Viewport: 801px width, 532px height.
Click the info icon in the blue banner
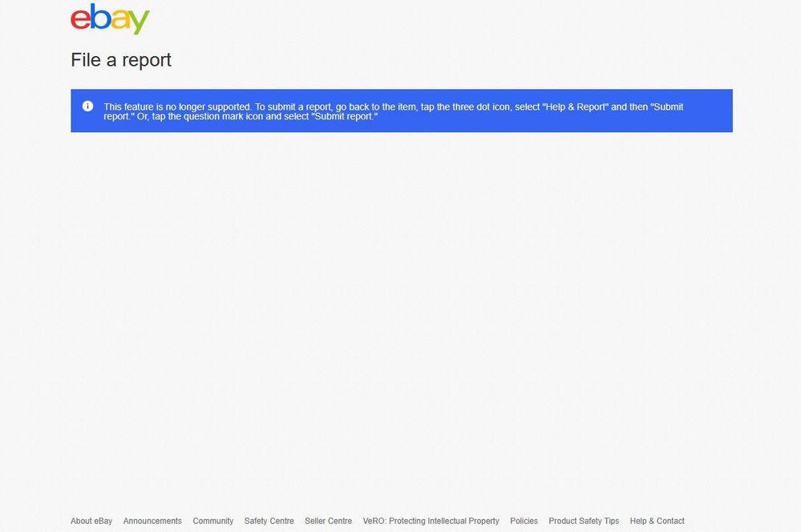coord(87,107)
